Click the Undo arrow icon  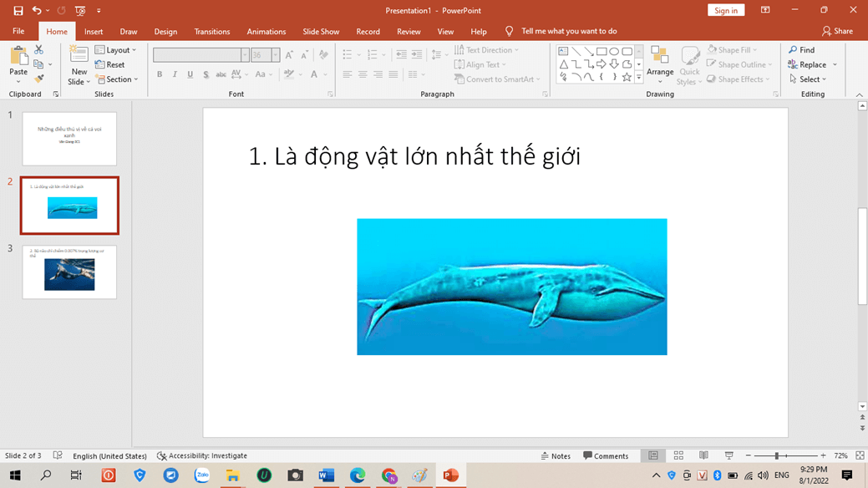coord(37,11)
